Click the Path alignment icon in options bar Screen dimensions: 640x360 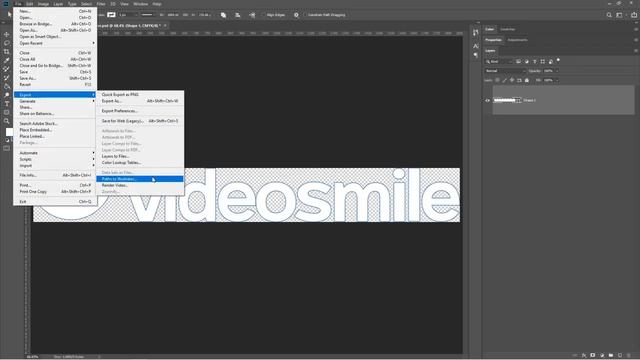[238, 15]
